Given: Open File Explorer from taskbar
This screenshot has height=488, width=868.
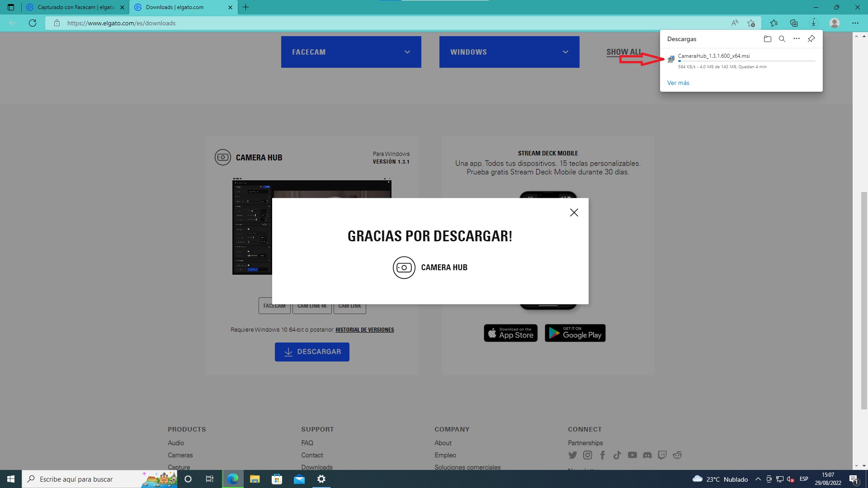Looking at the screenshot, I should pyautogui.click(x=255, y=479).
